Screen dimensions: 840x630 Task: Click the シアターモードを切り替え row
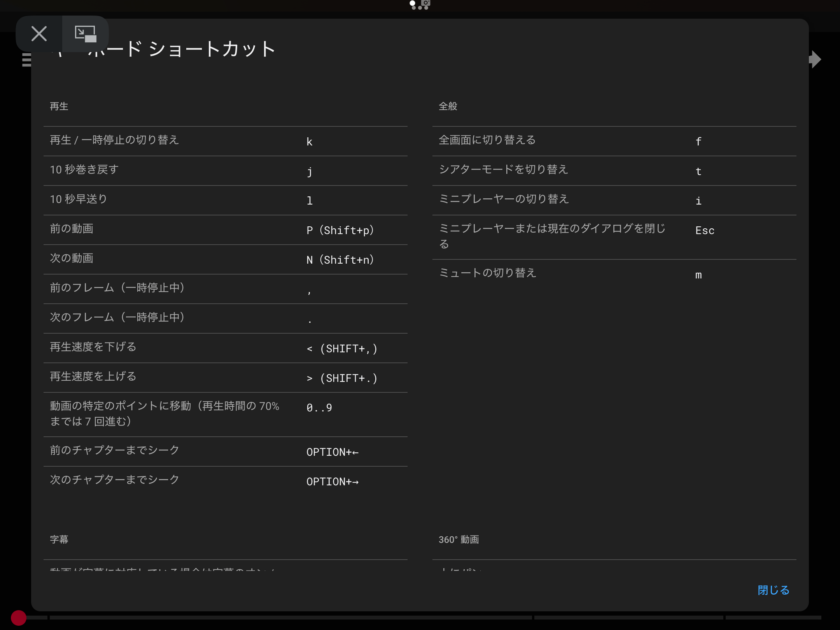click(614, 170)
